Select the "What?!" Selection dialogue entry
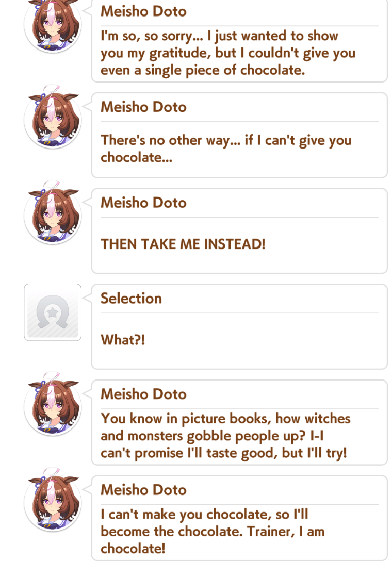Screen dimensions: 392x561 click(239, 327)
